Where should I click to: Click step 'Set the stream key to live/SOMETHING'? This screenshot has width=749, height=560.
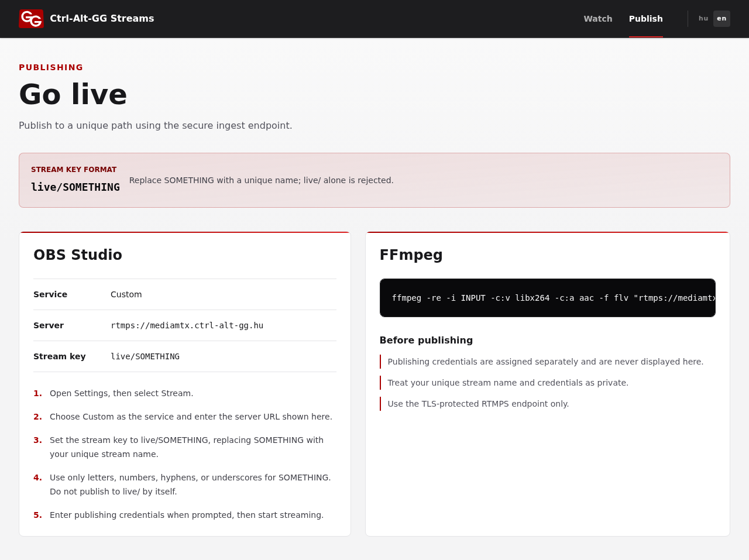(x=187, y=447)
